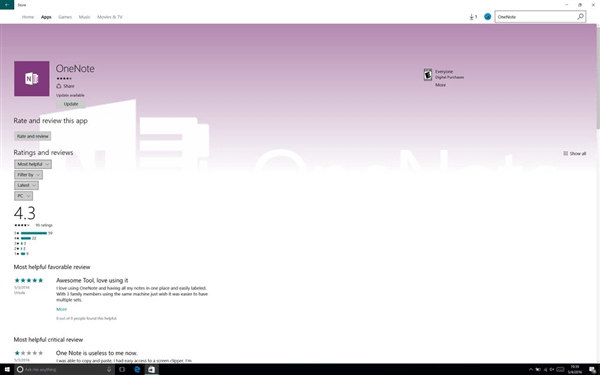This screenshot has height=375, width=600.
Task: Open the Movies & TV tab
Action: pos(110,17)
